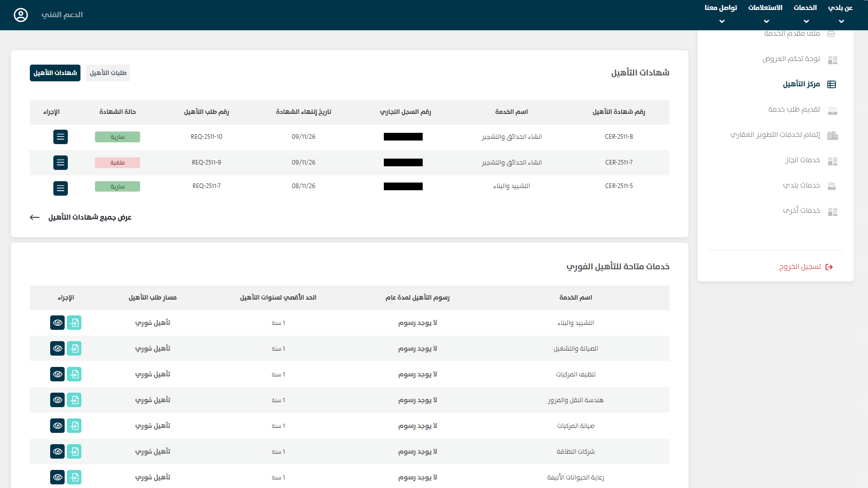Open the user profile icon in header
The image size is (868, 488).
tap(21, 15)
